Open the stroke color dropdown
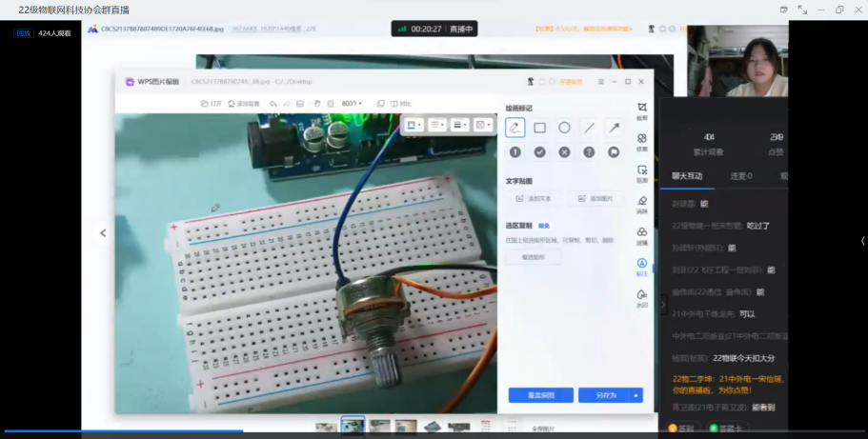 (414, 125)
